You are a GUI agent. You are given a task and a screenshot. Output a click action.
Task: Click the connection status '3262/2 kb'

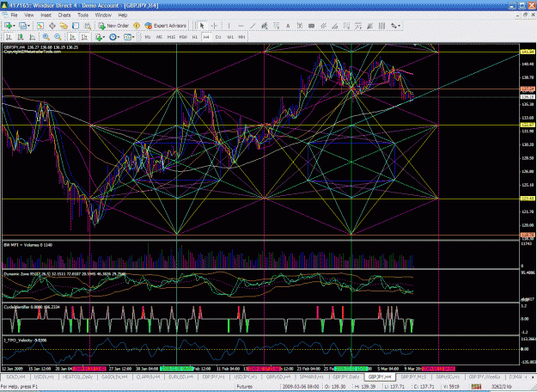click(502, 387)
